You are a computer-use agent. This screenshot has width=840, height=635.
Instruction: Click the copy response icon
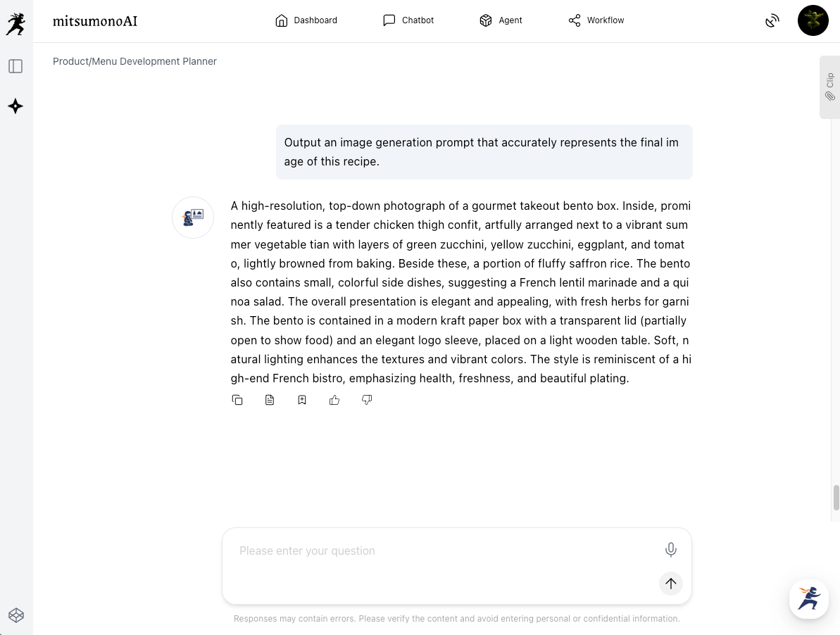[x=237, y=400]
